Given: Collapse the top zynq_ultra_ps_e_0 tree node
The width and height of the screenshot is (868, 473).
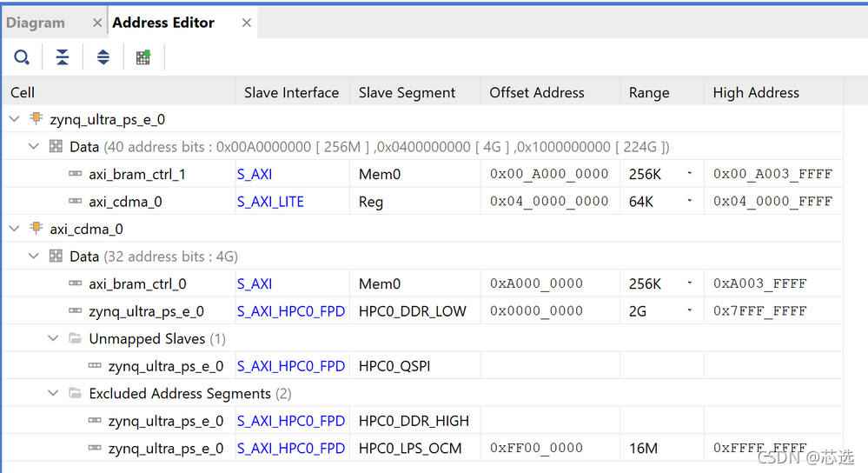Looking at the screenshot, I should pyautogui.click(x=15, y=119).
